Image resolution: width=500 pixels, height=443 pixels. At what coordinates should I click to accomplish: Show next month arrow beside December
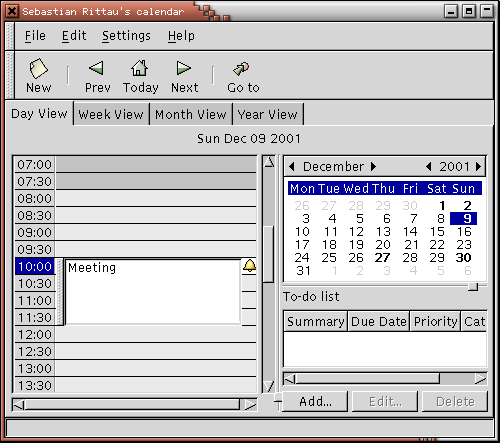(373, 166)
